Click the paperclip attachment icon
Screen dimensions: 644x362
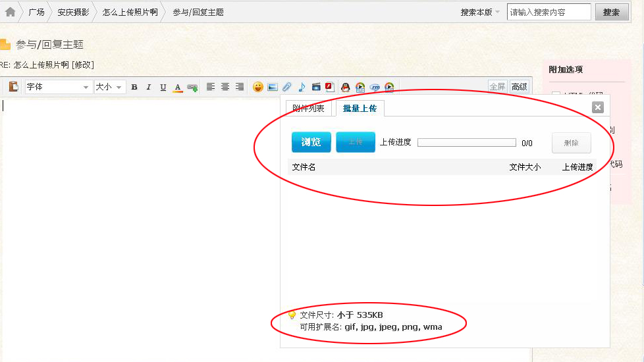click(287, 87)
